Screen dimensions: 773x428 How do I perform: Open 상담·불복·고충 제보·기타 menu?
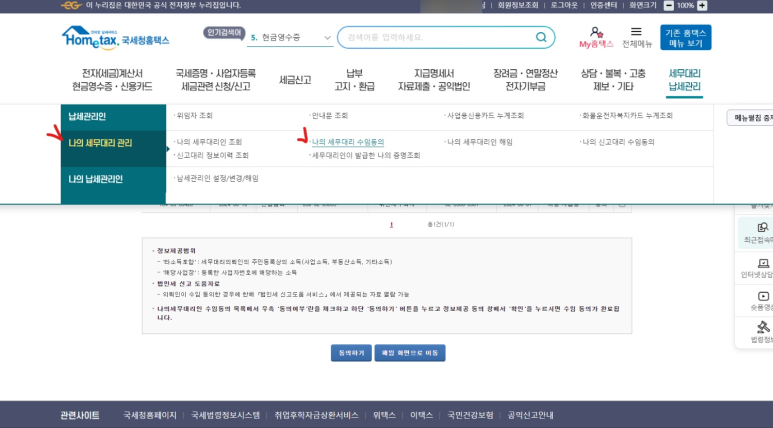613,80
